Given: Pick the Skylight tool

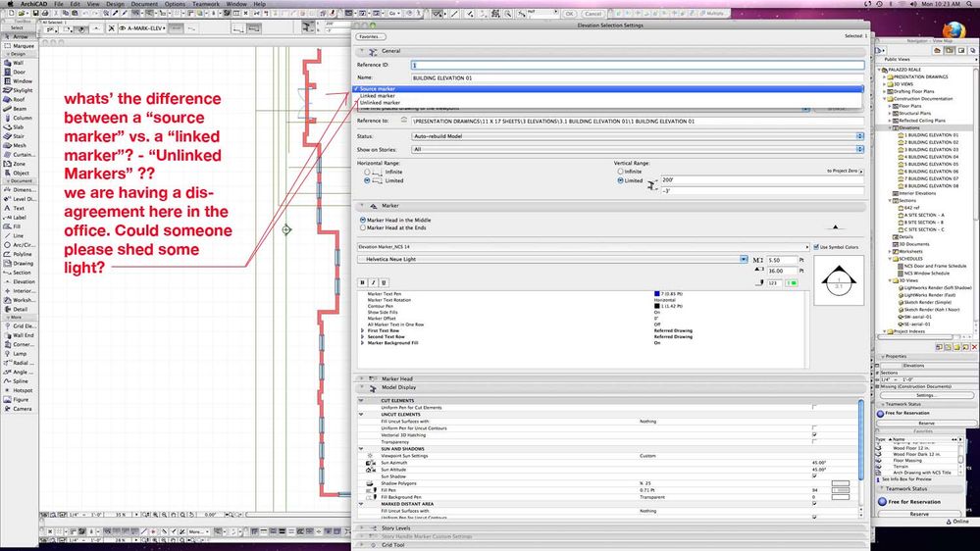Looking at the screenshot, I should (20, 89).
